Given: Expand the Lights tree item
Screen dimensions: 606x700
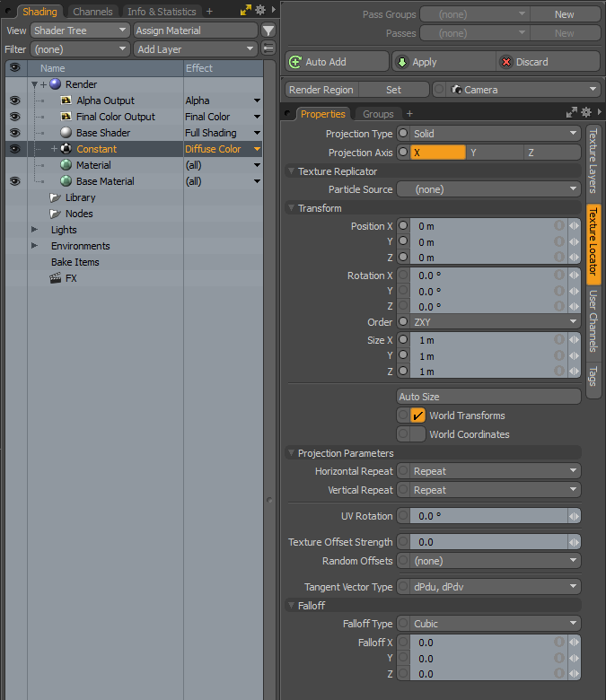Looking at the screenshot, I should point(35,230).
